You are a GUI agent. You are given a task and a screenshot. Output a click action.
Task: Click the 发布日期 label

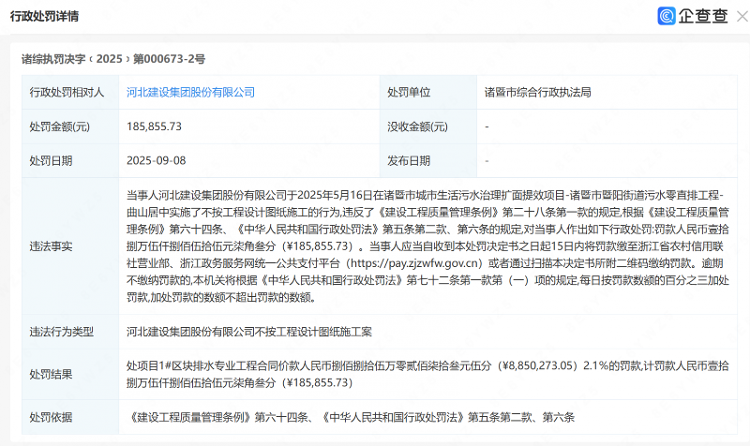coord(408,161)
